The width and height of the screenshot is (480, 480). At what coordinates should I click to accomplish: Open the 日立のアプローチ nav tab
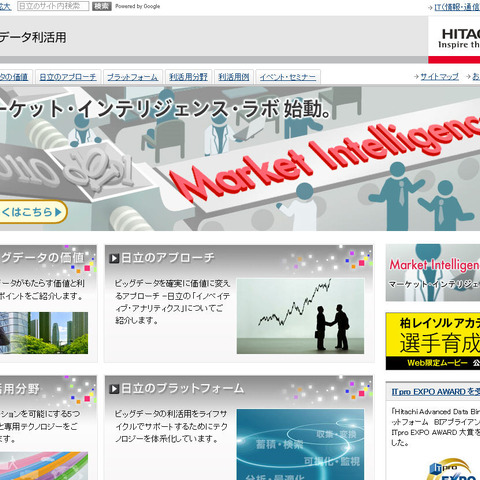click(68, 77)
